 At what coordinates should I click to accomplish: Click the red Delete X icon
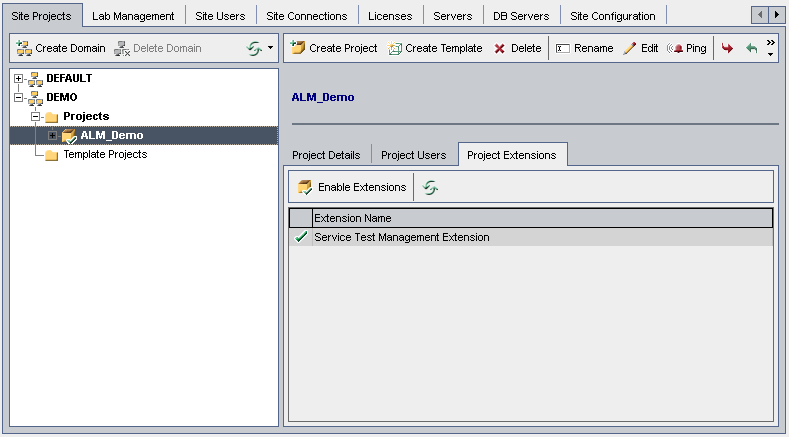(x=499, y=48)
